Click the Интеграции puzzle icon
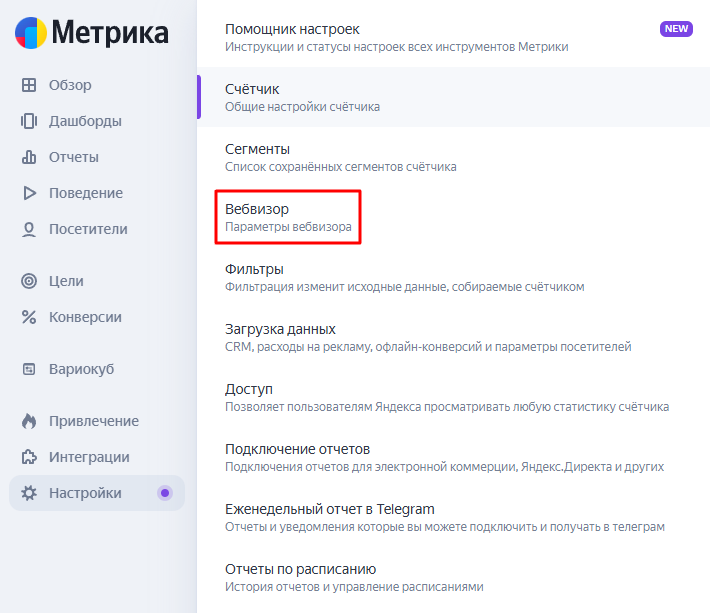This screenshot has height=613, width=710. point(29,457)
